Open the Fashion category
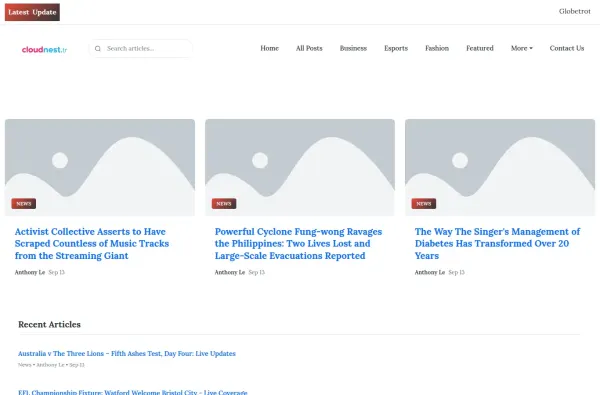Screen dimensions: 600x395 pyautogui.click(x=437, y=48)
